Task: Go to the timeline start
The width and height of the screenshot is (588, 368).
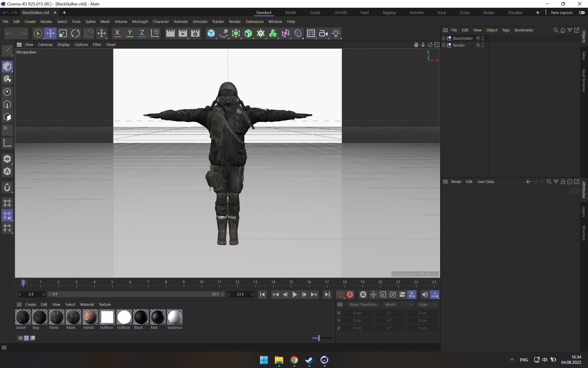Action: click(x=262, y=294)
